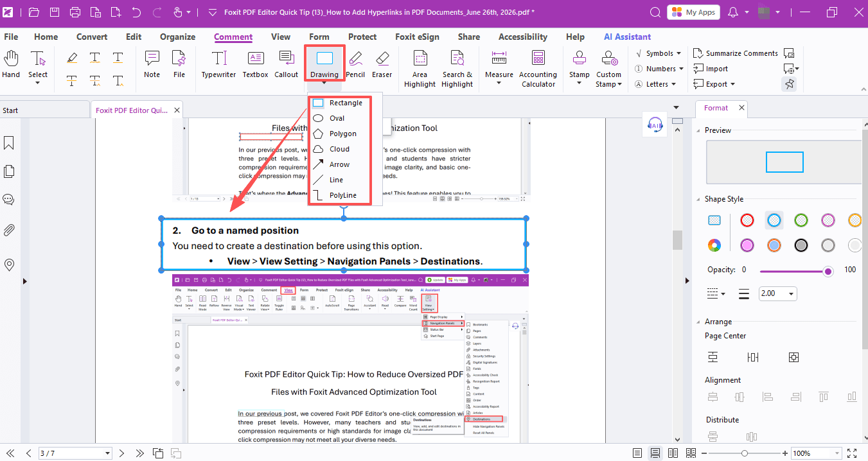Image resolution: width=868 pixels, height=461 pixels.
Task: Click the AI assistant floating icon
Action: pos(655,125)
